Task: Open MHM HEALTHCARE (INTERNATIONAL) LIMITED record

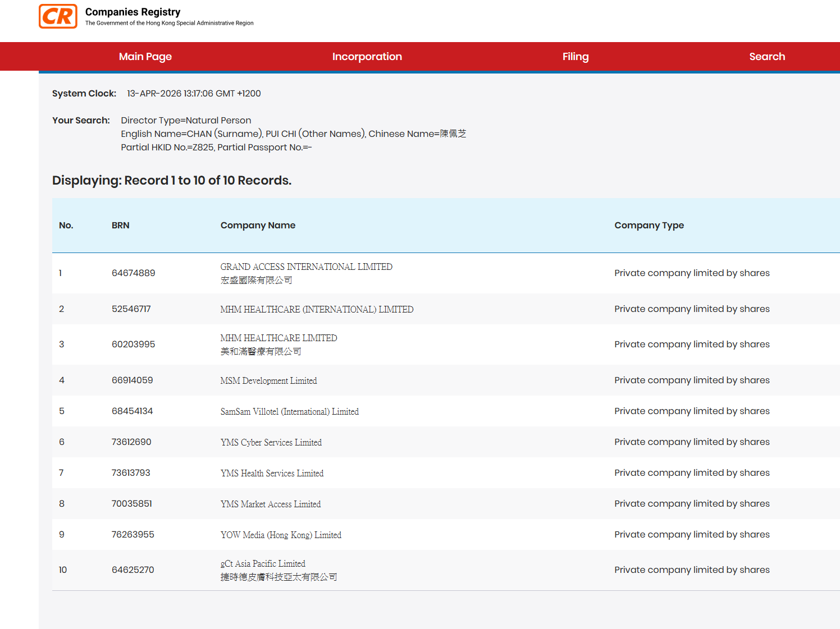Action: [317, 309]
